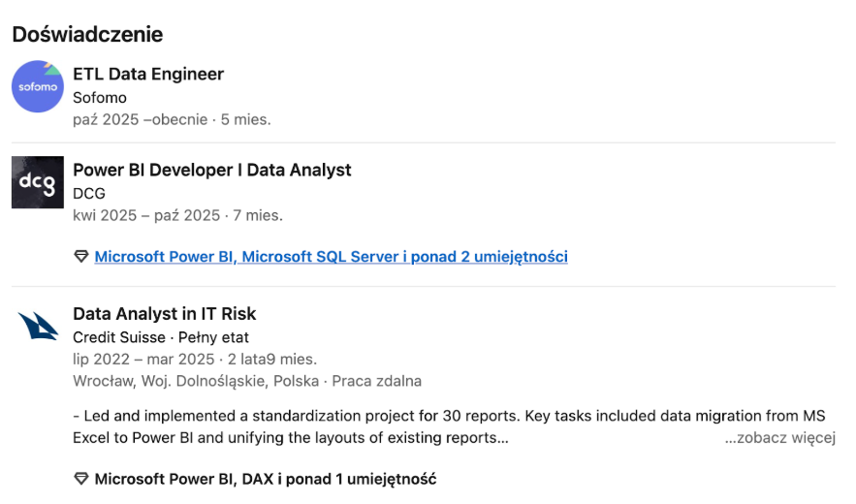Viewport: 856px width, 504px height.
Task: Click the Credit Suisse job description text
Action: click(x=448, y=426)
